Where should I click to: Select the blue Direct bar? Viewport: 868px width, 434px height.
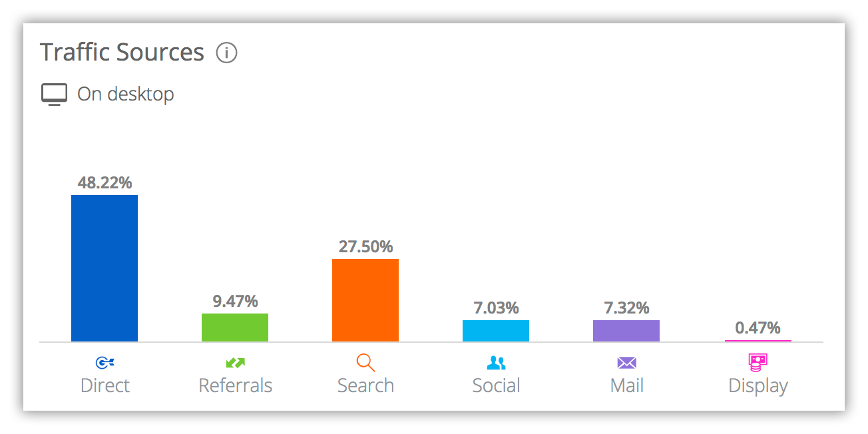(105, 268)
